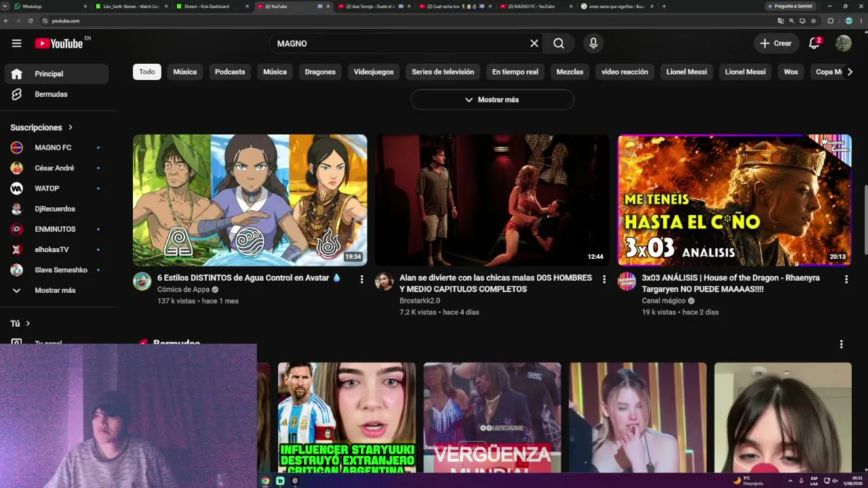Click the Pregunta a Gemini button
Viewport: 868px width, 488px height.
(x=790, y=6)
